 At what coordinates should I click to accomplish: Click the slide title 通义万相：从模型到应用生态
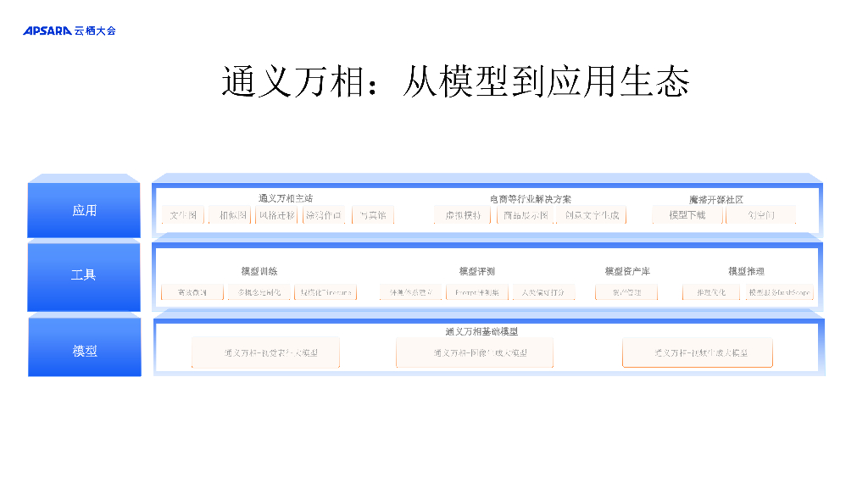pyautogui.click(x=455, y=82)
